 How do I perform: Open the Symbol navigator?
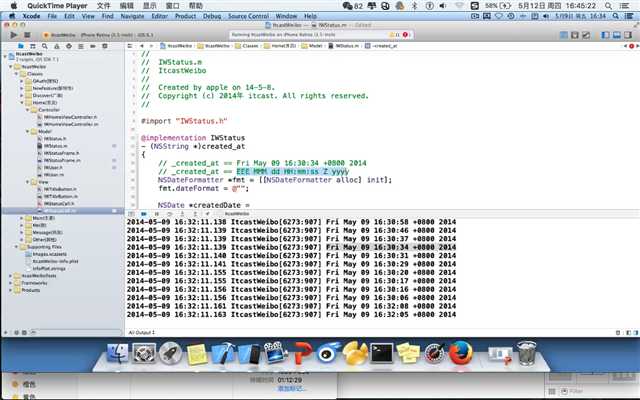click(x=33, y=46)
